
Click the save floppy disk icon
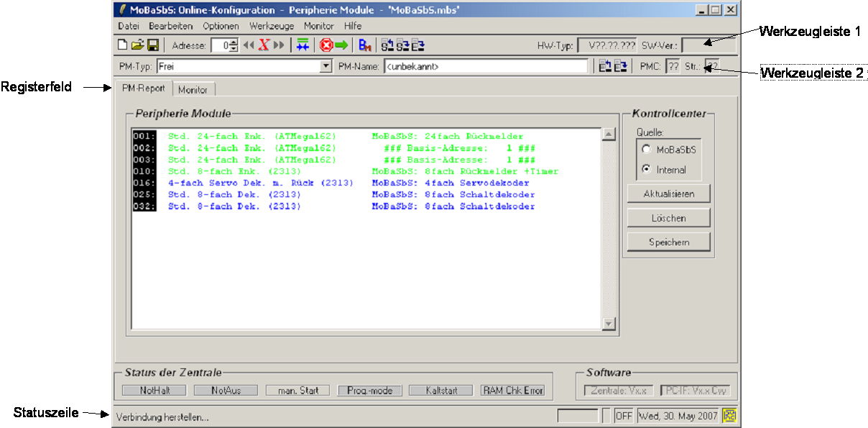click(x=153, y=45)
